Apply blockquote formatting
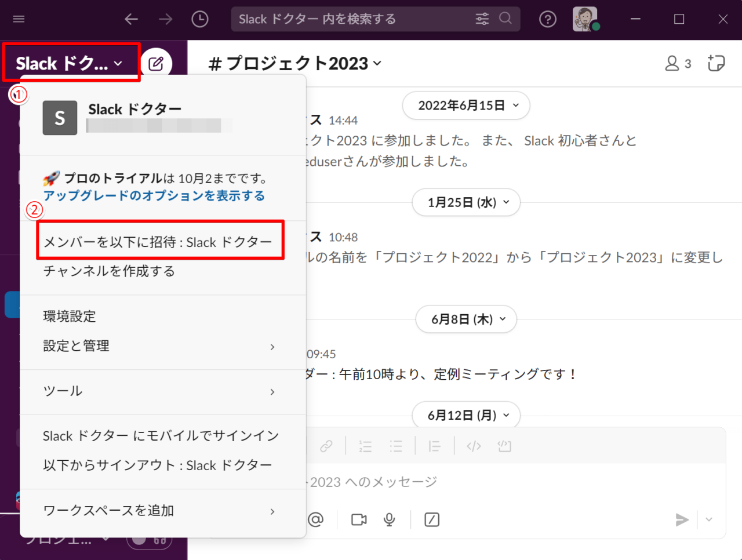This screenshot has width=742, height=560. (434, 446)
